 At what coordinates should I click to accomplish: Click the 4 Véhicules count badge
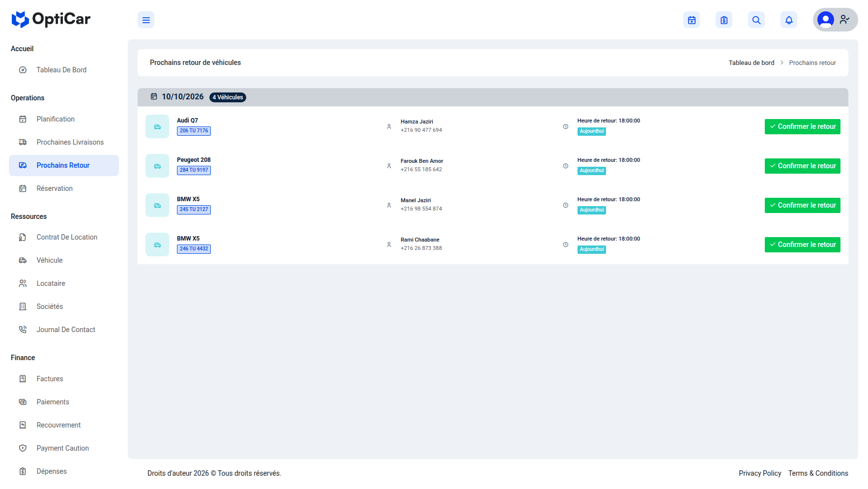click(228, 97)
